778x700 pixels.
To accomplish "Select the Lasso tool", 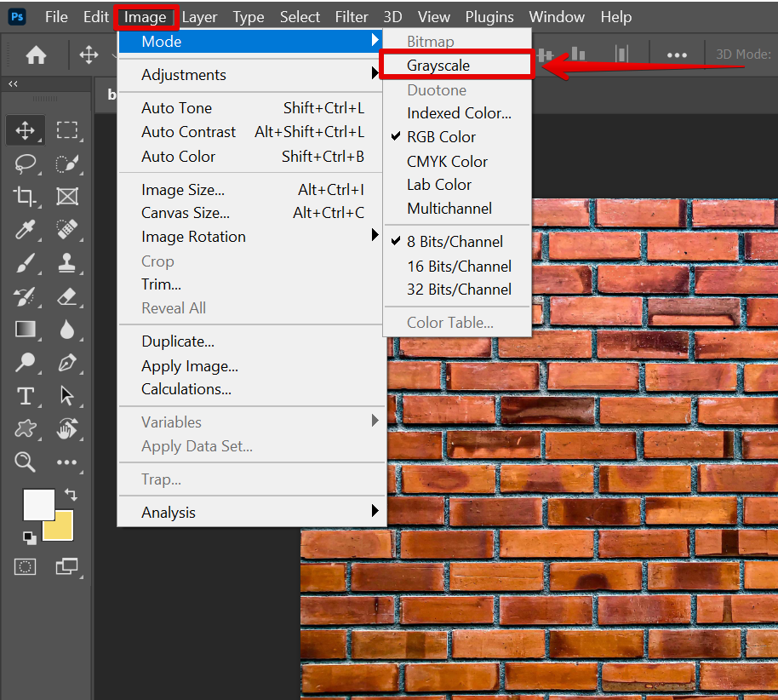I will coord(26,164).
